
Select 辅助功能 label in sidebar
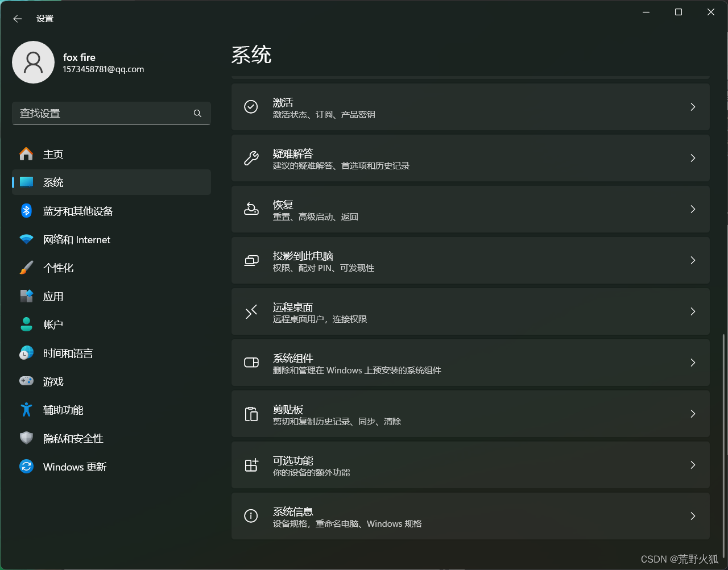pyautogui.click(x=64, y=410)
